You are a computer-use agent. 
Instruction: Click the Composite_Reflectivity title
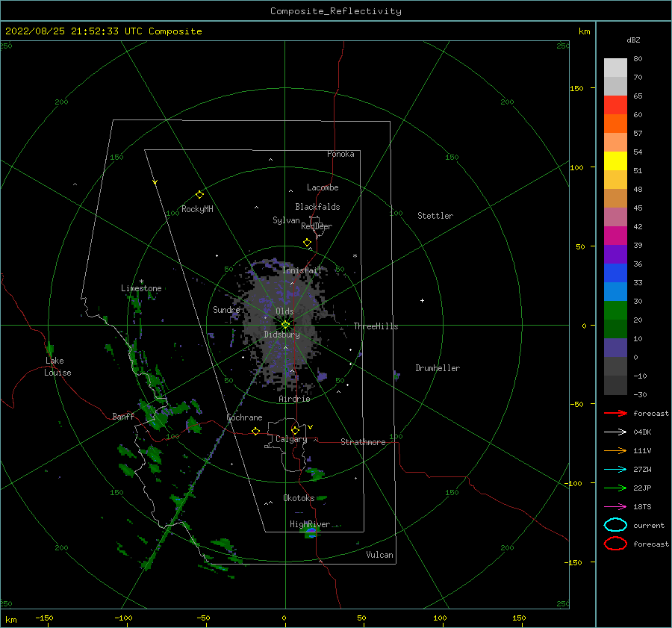[336, 11]
